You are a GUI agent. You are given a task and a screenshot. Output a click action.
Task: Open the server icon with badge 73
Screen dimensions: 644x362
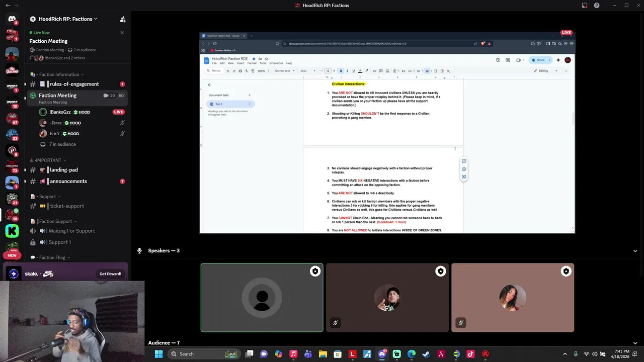click(x=12, y=166)
